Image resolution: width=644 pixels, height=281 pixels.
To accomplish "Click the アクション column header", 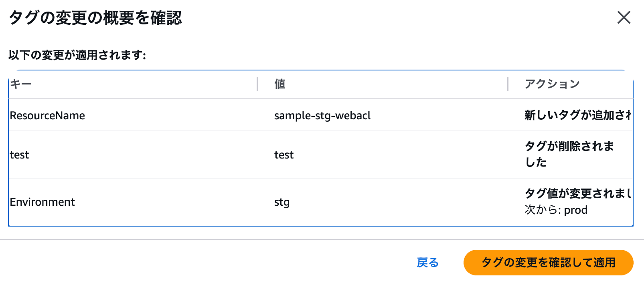I will [552, 84].
